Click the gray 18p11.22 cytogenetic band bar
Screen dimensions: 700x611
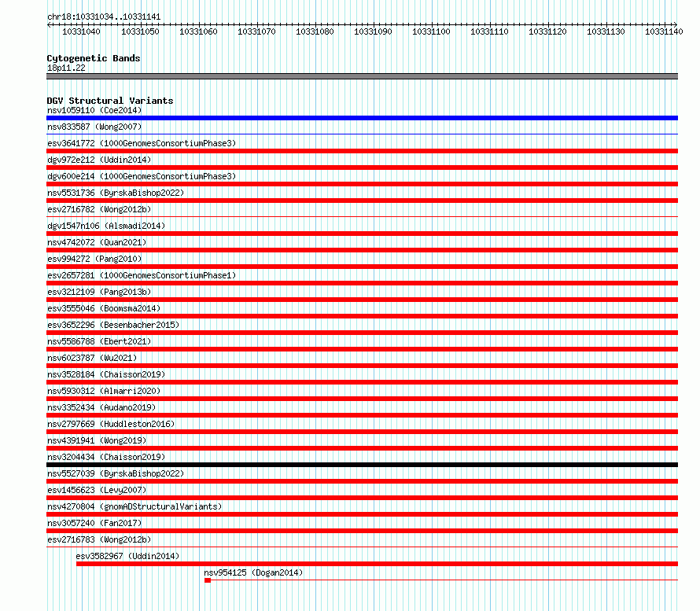[362, 76]
